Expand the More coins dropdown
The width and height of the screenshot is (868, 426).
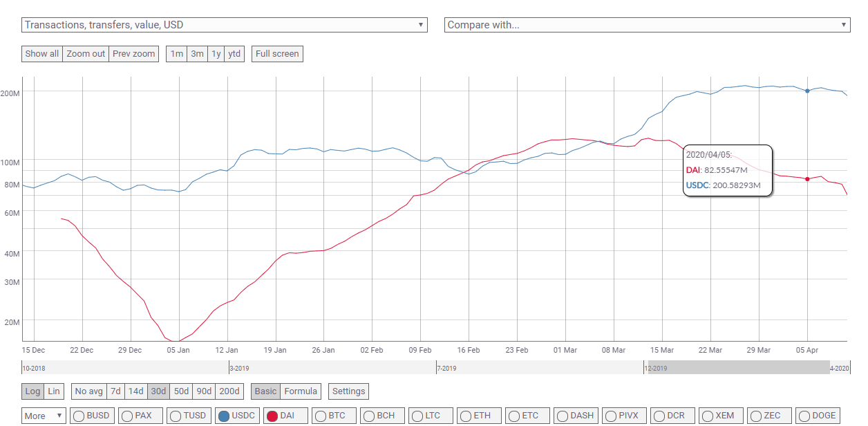point(44,416)
